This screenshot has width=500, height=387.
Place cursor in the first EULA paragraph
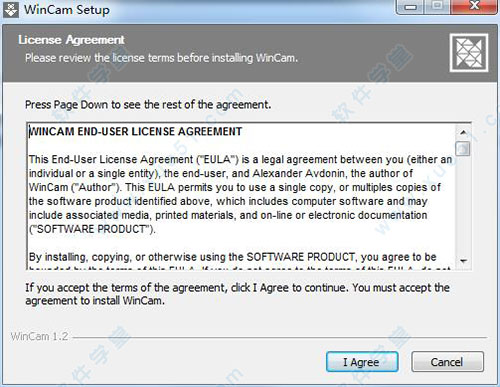(x=240, y=194)
